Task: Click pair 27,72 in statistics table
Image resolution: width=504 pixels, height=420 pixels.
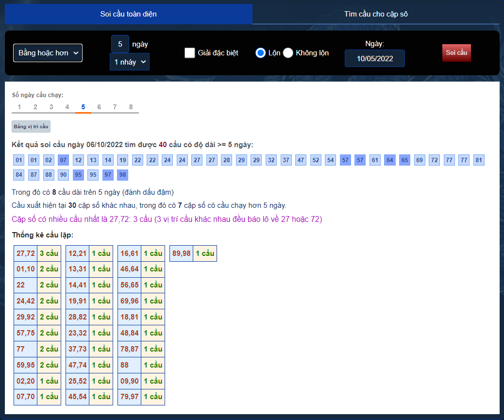Action: tap(26, 253)
